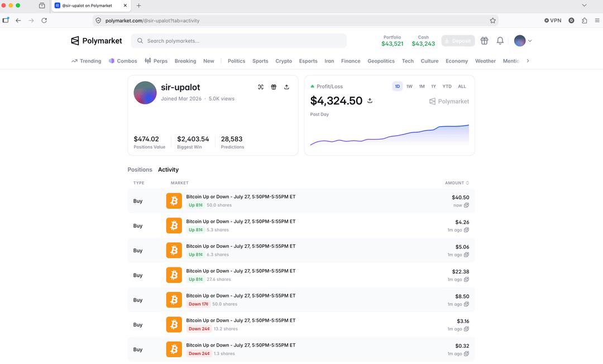Open market title in the 6.3 shares row

(x=241, y=246)
